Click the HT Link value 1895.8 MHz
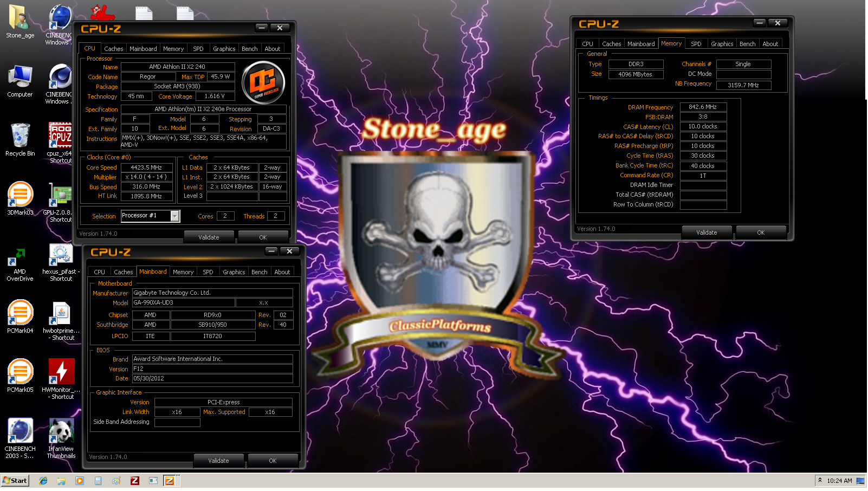The height and width of the screenshot is (491, 868). coord(146,196)
